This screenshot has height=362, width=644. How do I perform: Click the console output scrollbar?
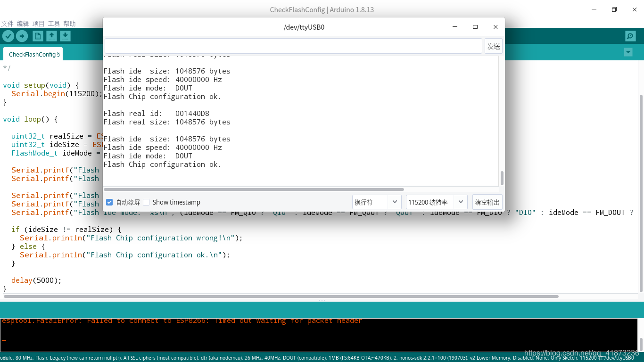(641, 344)
